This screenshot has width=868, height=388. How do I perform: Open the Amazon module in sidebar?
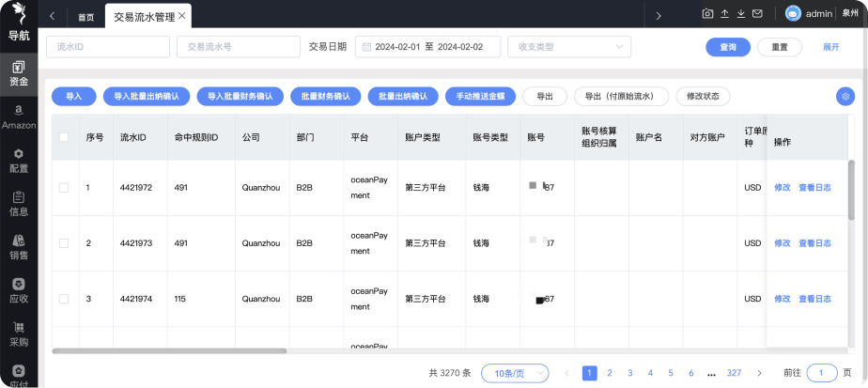(19, 115)
